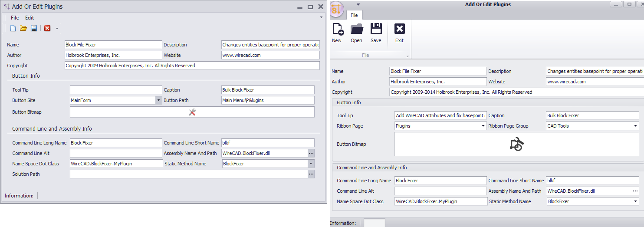Viewport: 644px width, 227px height.
Task: Open the File menu in left window
Action: click(15, 18)
